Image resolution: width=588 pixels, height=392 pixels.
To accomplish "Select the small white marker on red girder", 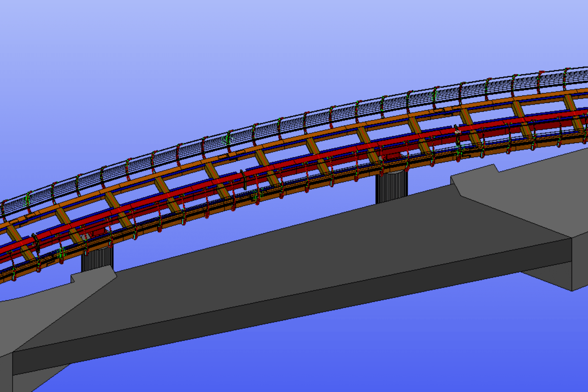I will click(x=458, y=132).
